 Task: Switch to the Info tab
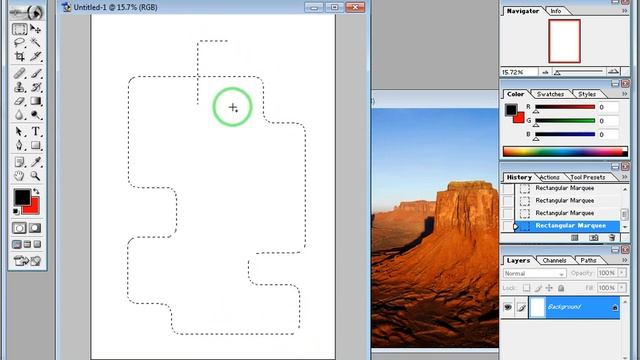tap(556, 11)
